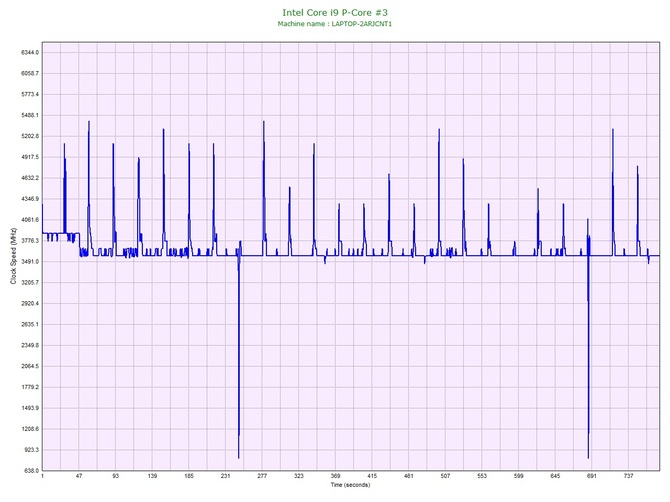Select the 2635.1 y-axis value
This screenshot has height=502, width=670.
pos(30,325)
